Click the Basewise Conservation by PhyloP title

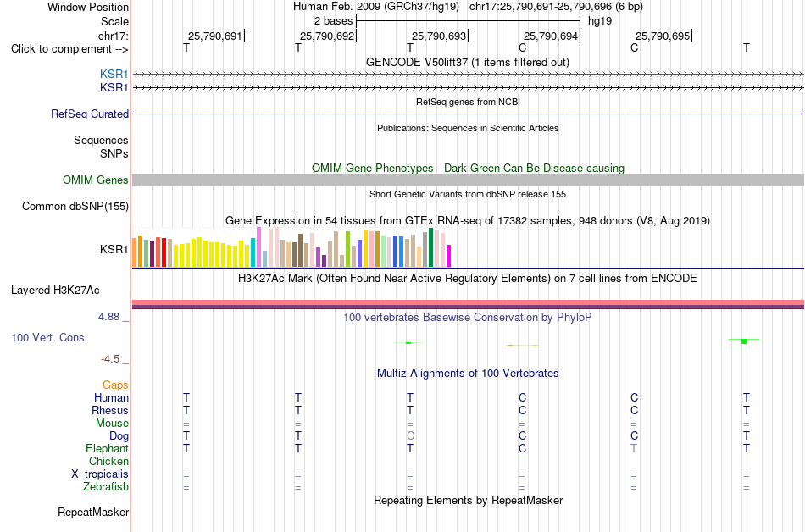[x=468, y=318]
